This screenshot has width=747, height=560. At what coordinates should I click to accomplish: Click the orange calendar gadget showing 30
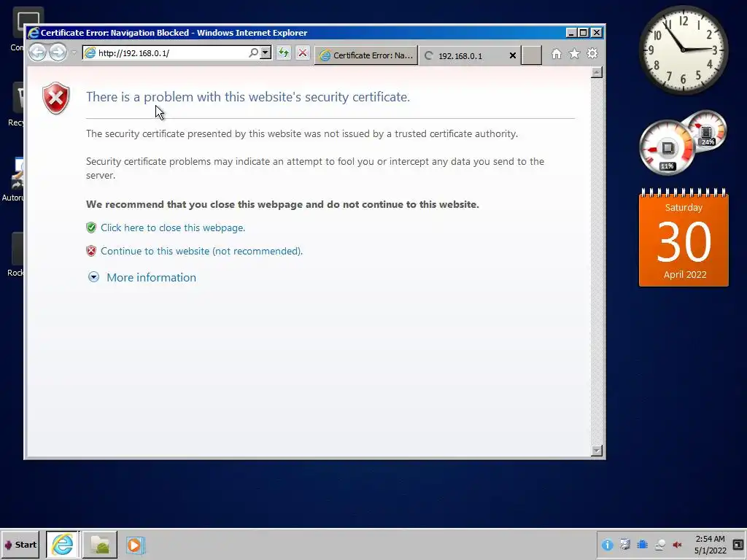click(684, 238)
